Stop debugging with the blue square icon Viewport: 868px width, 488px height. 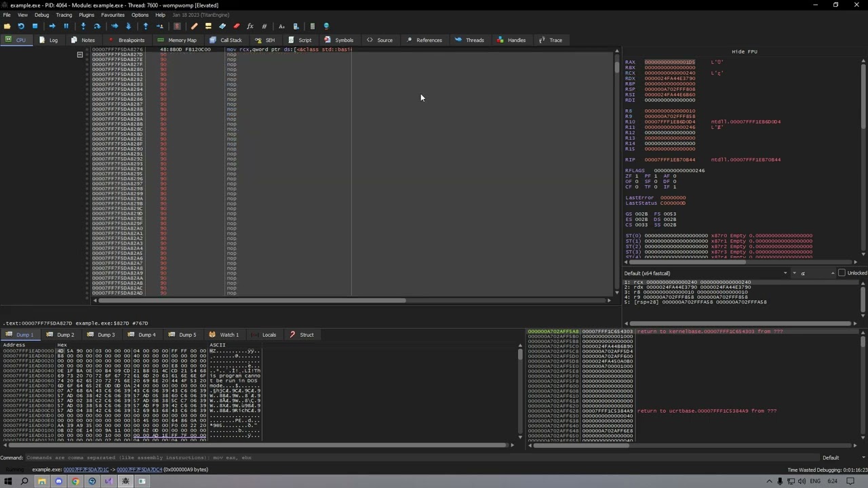point(35,26)
